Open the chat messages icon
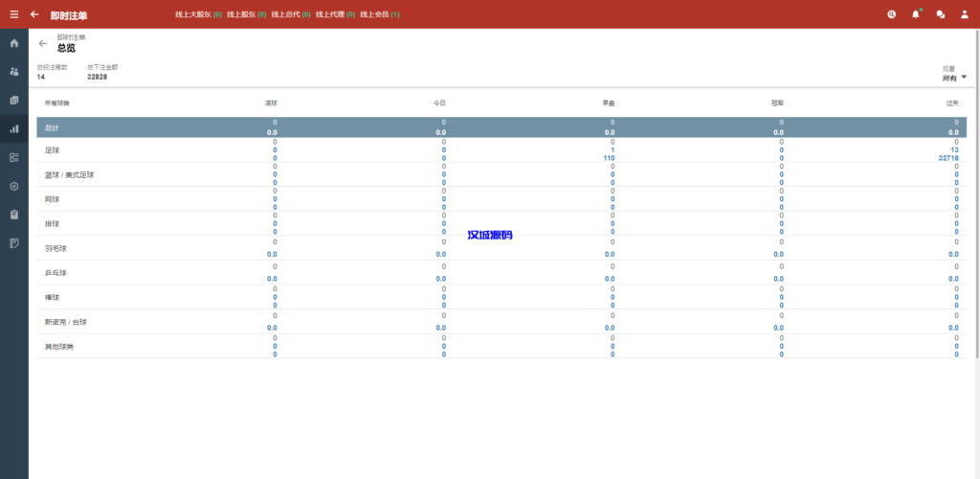Viewport: 980px width, 479px height. tap(940, 14)
